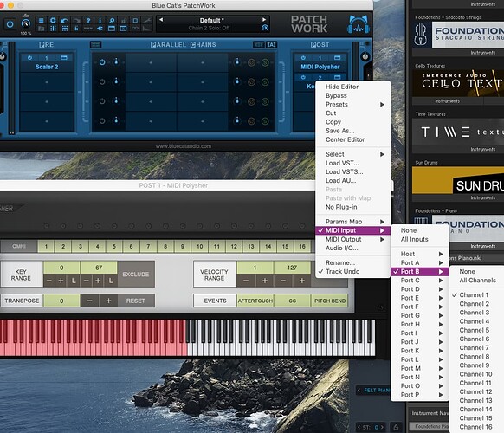This screenshot has width=504, height=433.
Task: Click the curve graph icon in toolbar bottom row
Action: coord(147,29)
